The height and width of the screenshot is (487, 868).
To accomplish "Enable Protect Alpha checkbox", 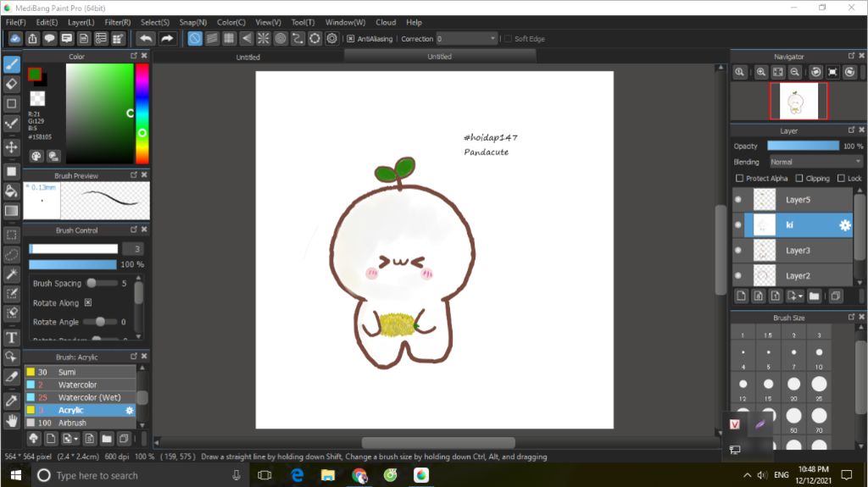I will coord(739,178).
